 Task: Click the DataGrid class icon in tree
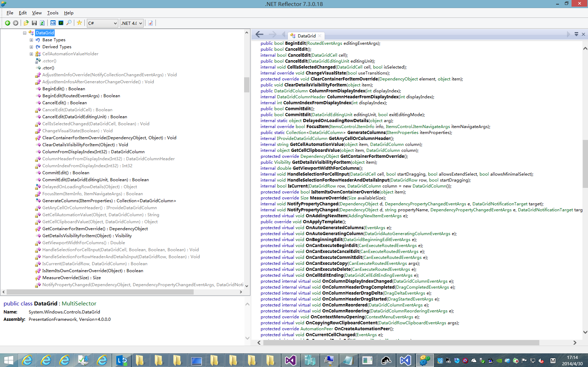tap(31, 33)
